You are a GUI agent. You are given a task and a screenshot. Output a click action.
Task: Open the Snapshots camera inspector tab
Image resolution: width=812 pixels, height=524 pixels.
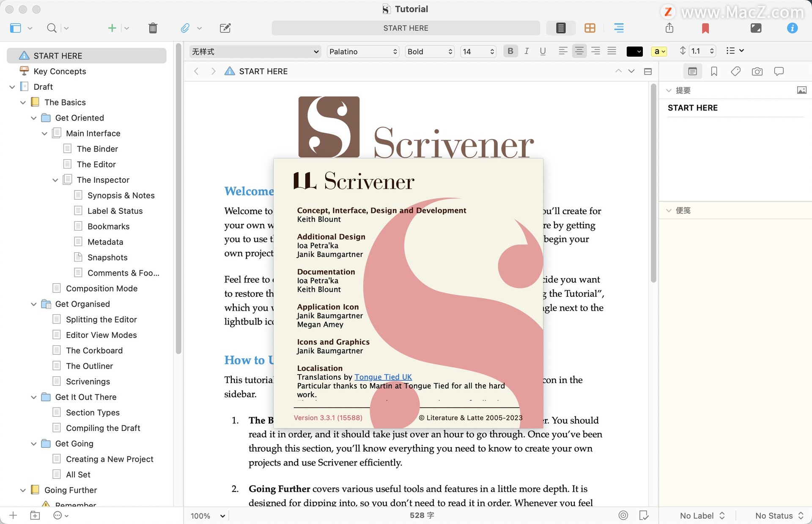tap(757, 72)
